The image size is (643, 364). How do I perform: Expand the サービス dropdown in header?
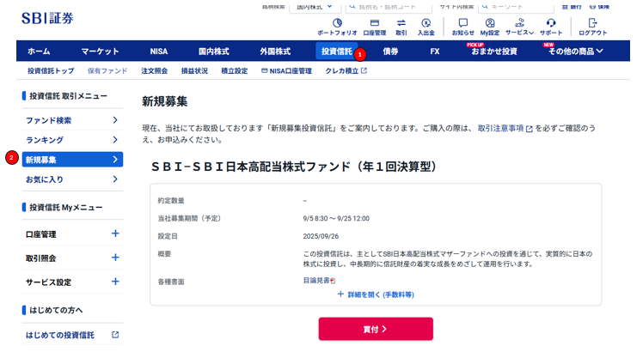tap(519, 24)
